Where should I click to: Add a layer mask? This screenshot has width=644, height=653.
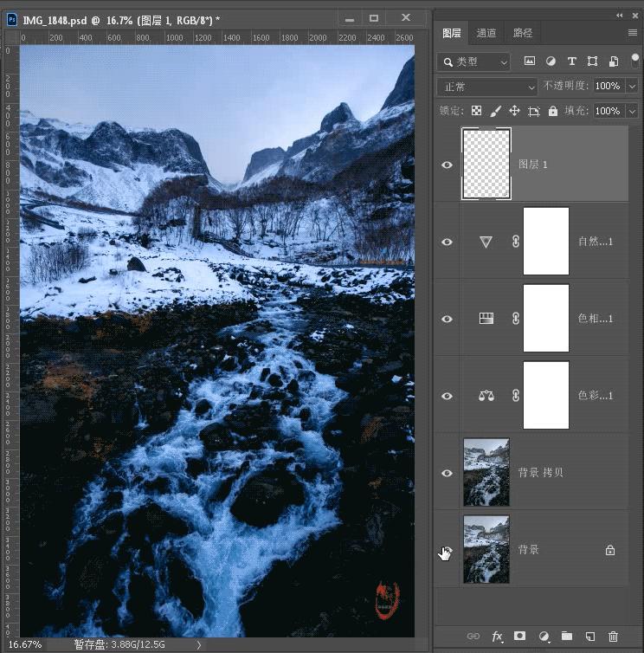coord(519,636)
